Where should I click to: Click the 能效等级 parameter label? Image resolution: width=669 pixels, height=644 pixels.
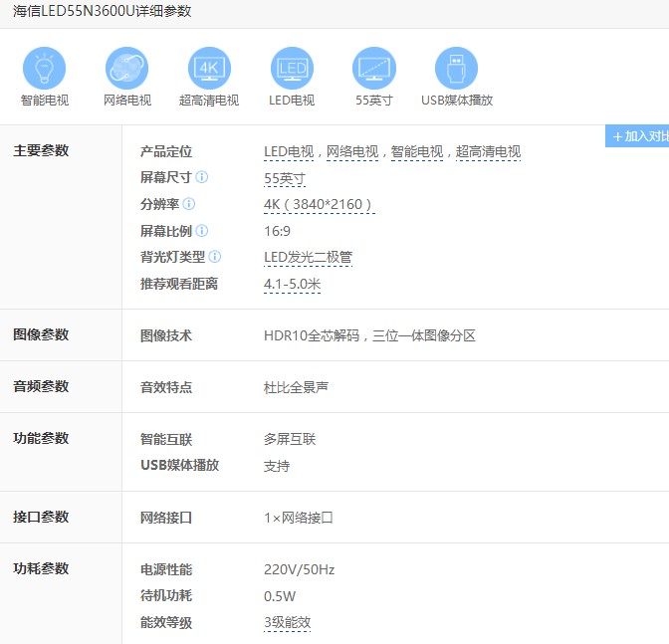point(166,623)
